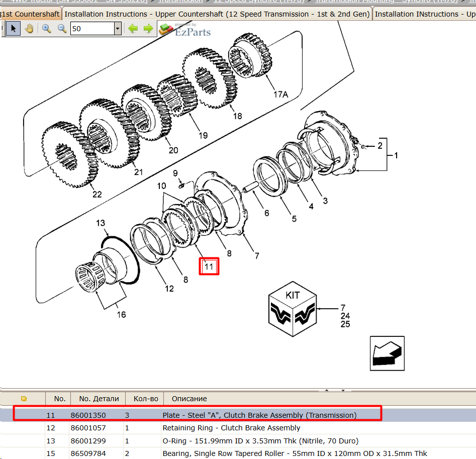Select gear callout 18
Viewport: 476px width, 459px height.
237,116
